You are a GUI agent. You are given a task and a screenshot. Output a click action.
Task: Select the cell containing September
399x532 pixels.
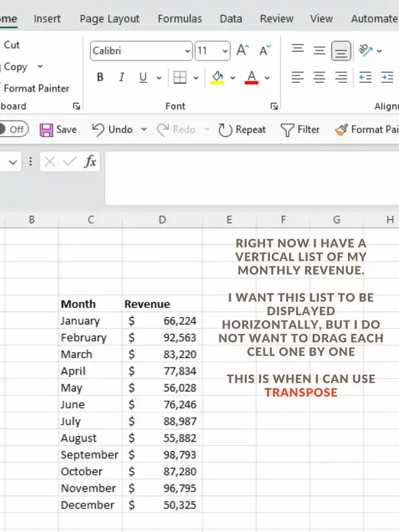point(89,455)
